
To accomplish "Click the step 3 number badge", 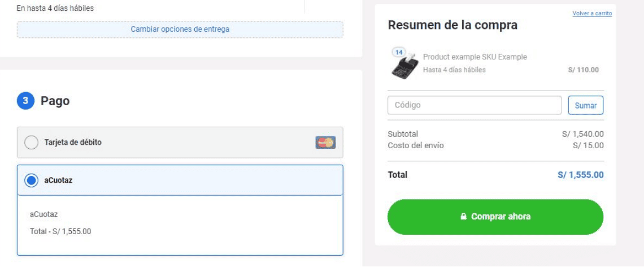I will [x=25, y=101].
